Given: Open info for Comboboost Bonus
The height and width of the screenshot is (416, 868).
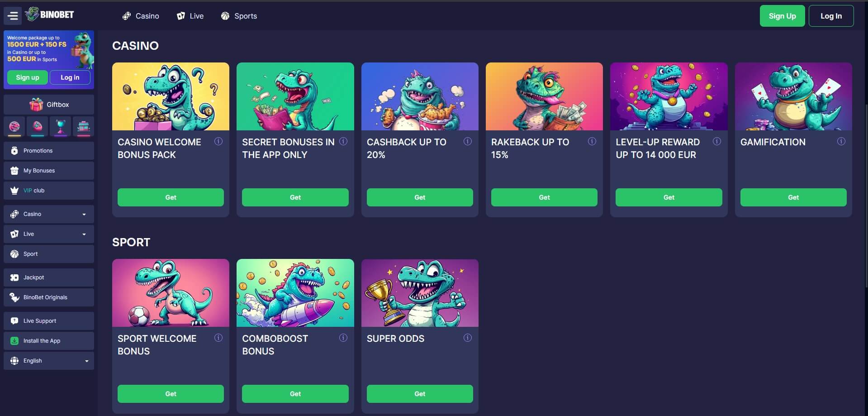Looking at the screenshot, I should 343,338.
